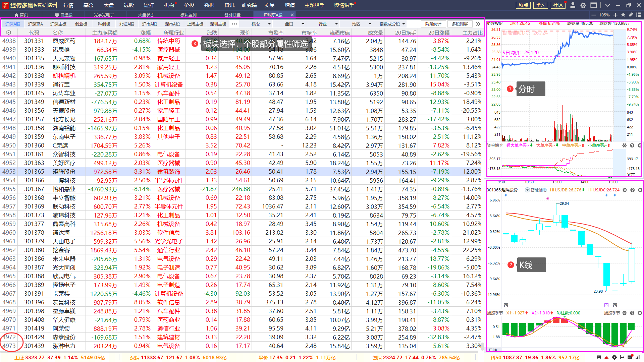This screenshot has width=644, height=362.
Task: Select the 科创板 board tab
Action: [104, 24]
